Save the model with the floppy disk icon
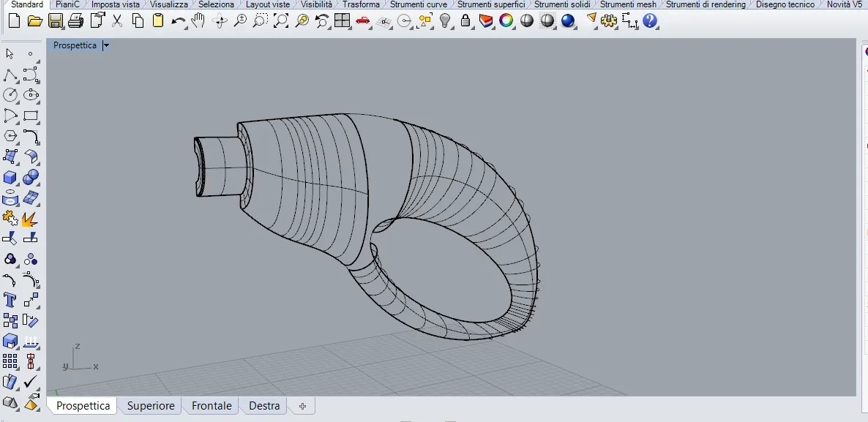Screen dimensions: 868x422 point(56,21)
